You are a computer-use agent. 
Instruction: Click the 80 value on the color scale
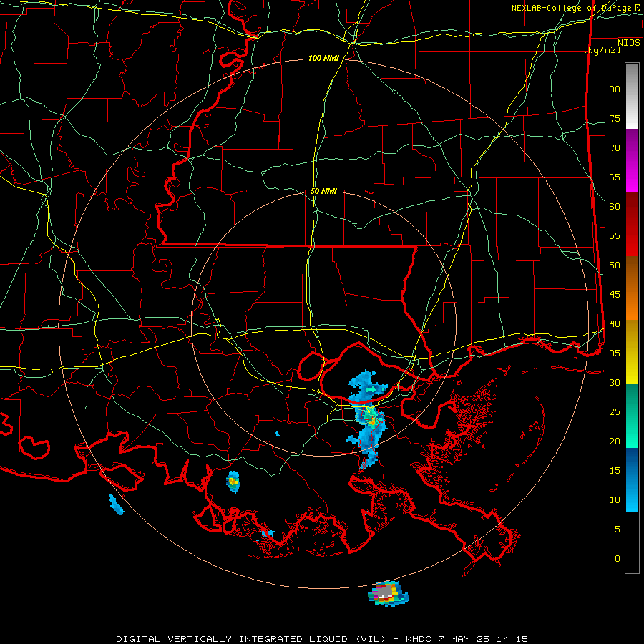(x=615, y=89)
